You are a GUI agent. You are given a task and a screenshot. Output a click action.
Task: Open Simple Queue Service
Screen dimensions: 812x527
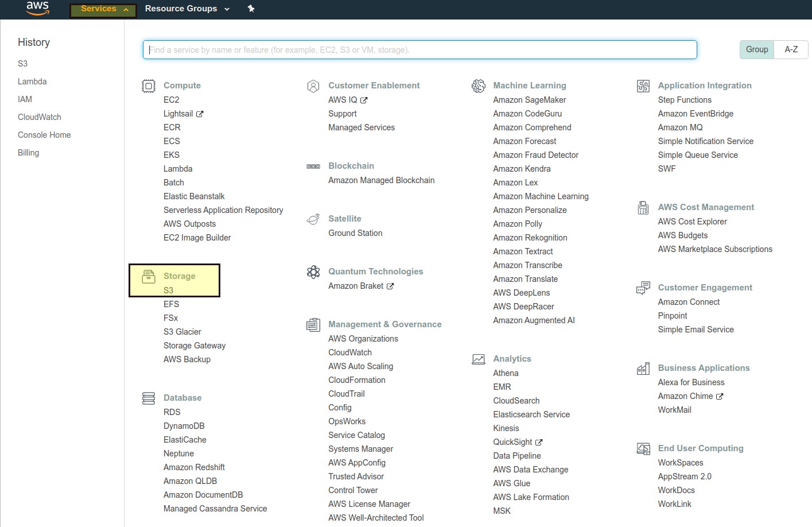[698, 155]
